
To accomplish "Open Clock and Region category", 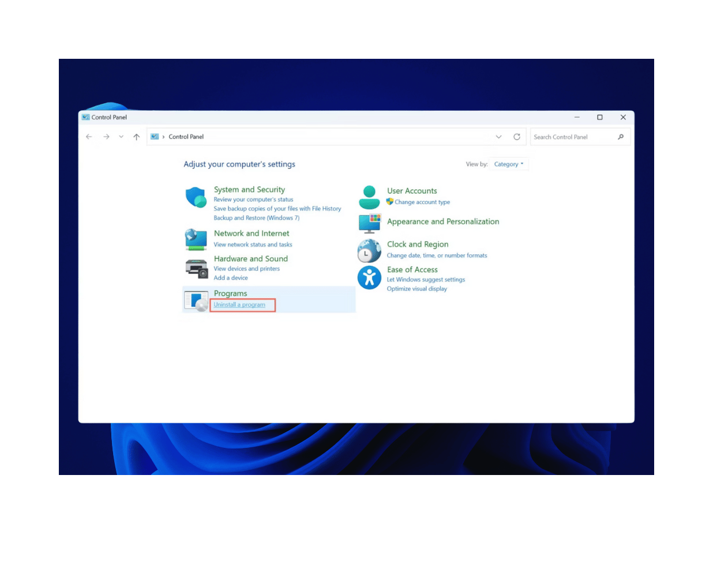I will pyautogui.click(x=418, y=244).
